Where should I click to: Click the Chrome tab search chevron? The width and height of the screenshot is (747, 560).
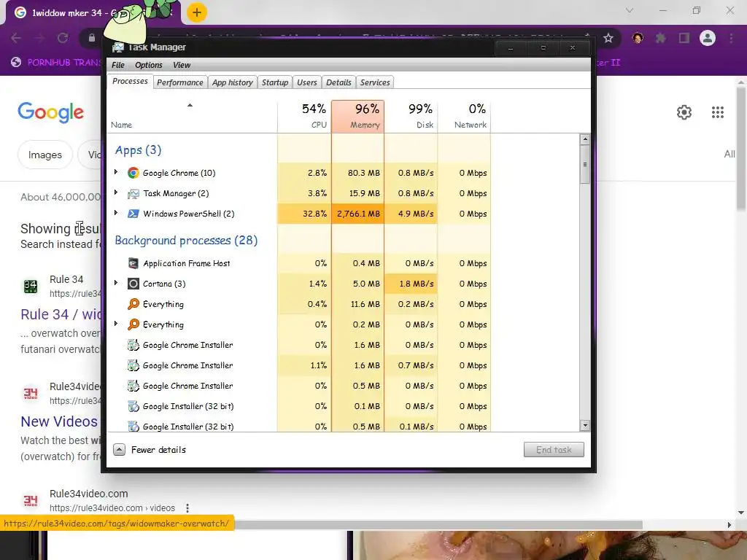630,10
